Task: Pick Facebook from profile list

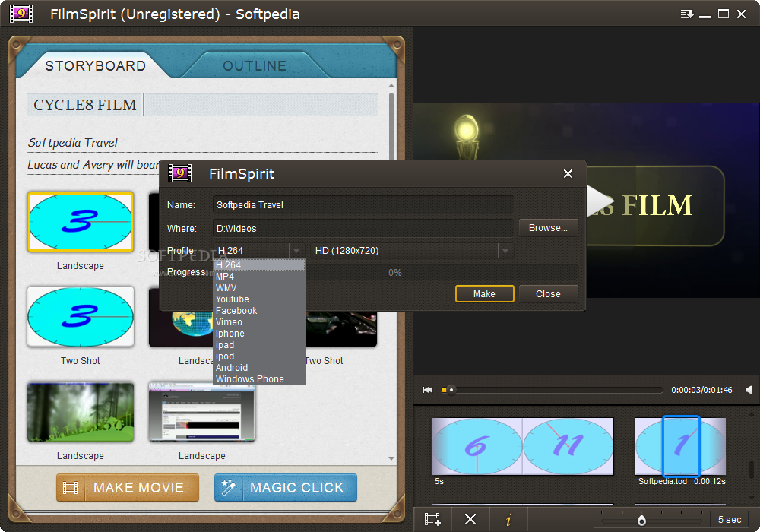Action: click(259, 311)
